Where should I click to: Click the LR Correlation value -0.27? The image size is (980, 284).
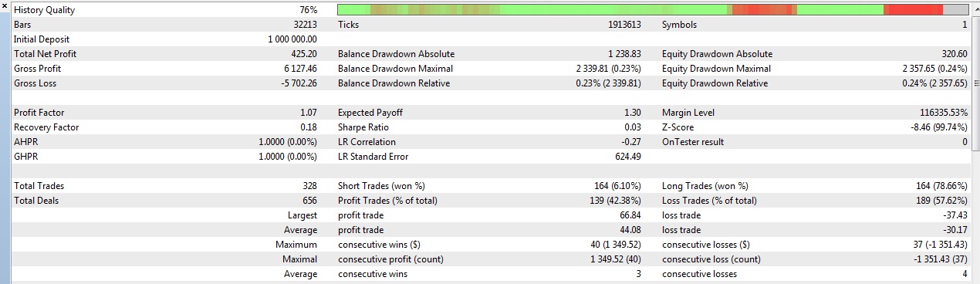631,142
